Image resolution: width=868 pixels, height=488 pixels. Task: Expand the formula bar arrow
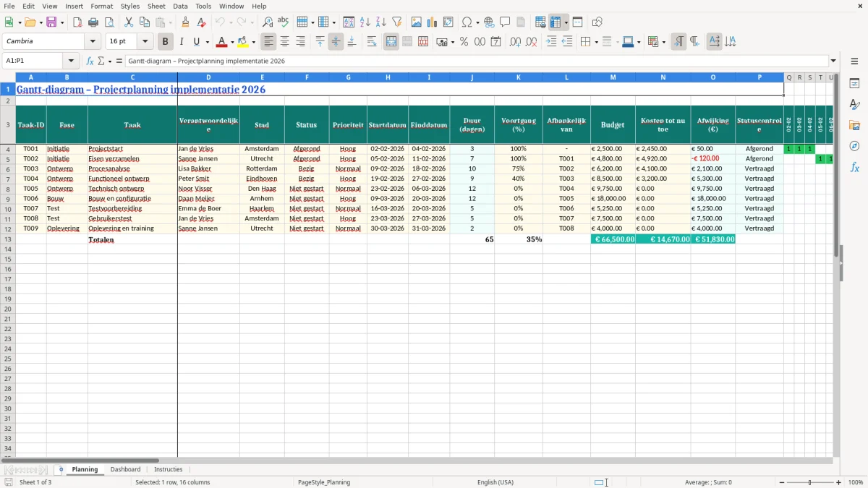pyautogui.click(x=833, y=61)
